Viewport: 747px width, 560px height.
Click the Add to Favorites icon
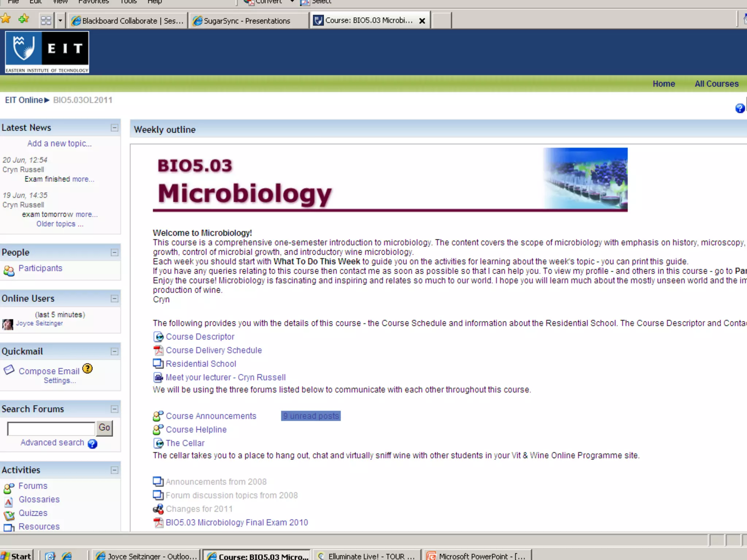[24, 19]
